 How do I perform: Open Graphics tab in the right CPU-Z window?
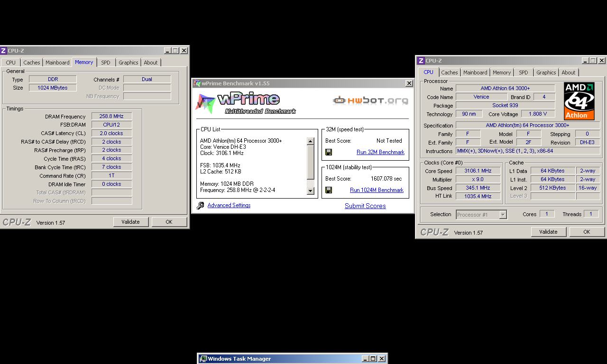[546, 73]
